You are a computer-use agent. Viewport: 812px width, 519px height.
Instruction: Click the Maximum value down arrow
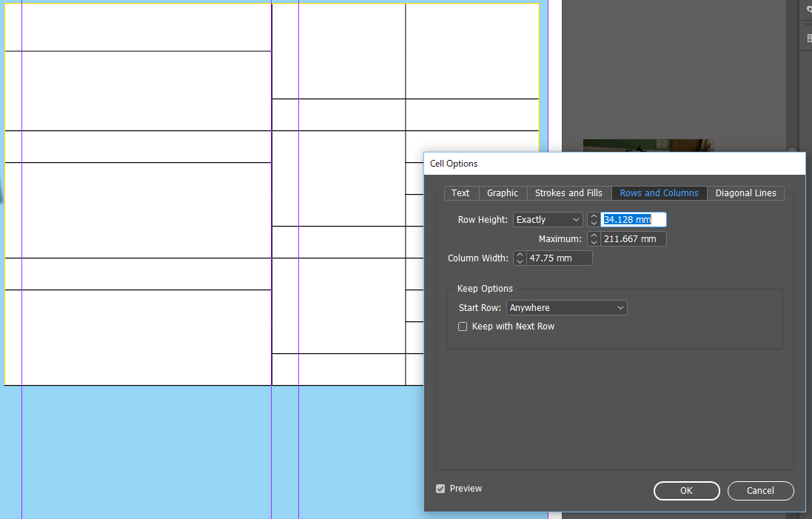pos(594,241)
